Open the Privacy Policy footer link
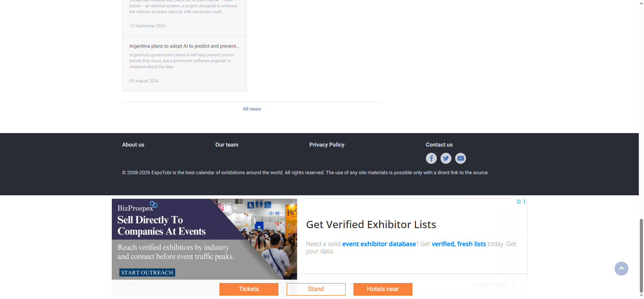 tap(327, 145)
